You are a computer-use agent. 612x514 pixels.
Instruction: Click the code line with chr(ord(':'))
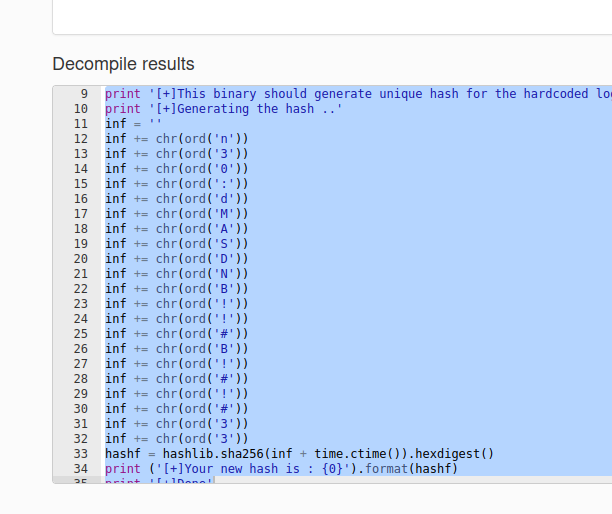(x=176, y=184)
